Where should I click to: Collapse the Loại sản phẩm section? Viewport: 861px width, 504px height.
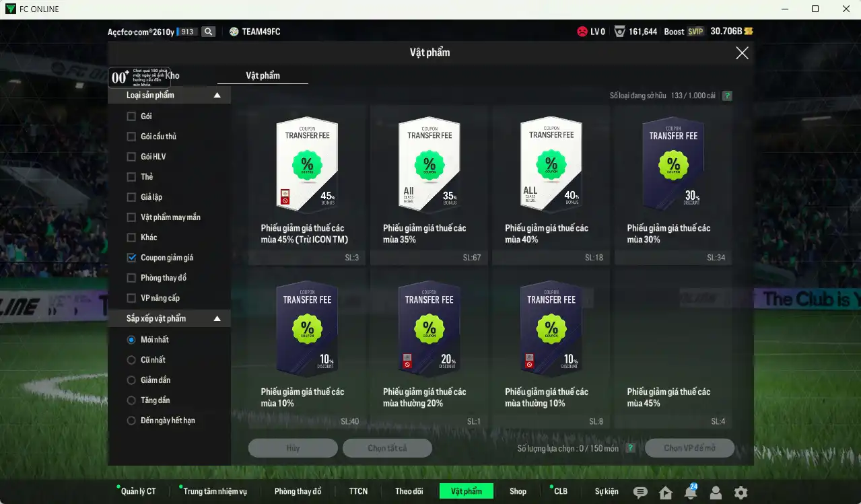pos(217,96)
